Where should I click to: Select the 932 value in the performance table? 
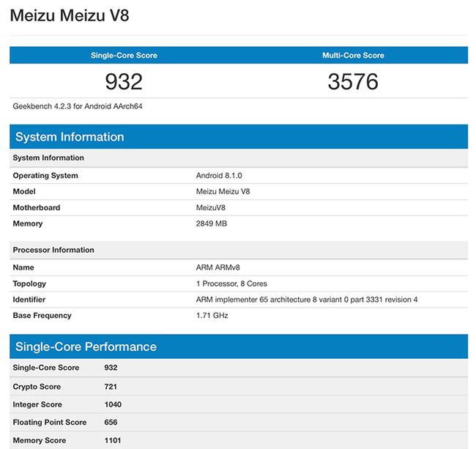coord(111,368)
